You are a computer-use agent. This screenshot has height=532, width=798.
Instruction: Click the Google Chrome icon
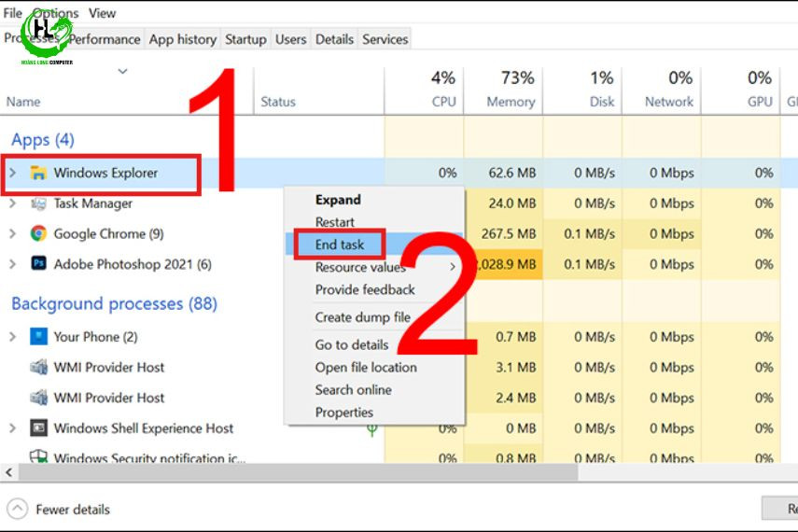(38, 233)
